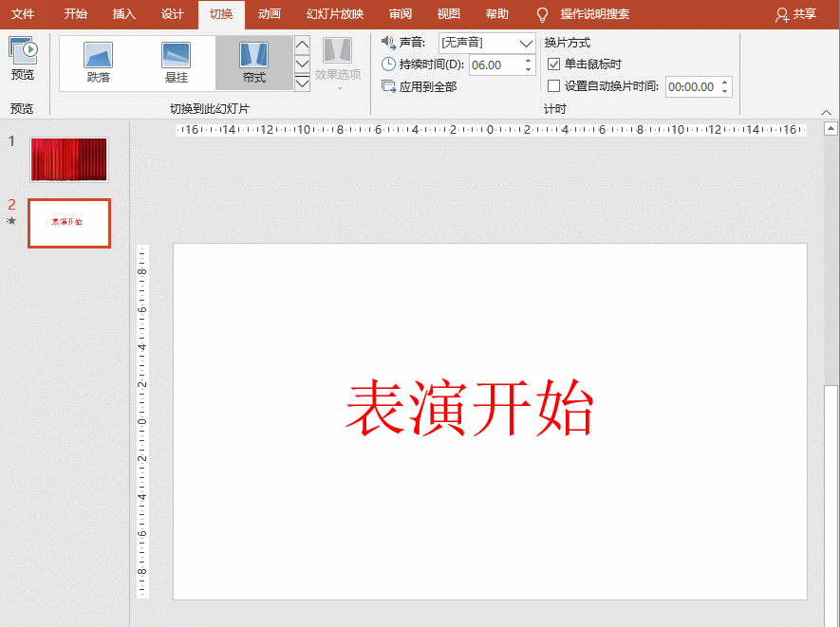840x627 pixels.
Task: Click the 共享 share person icon
Action: [782, 15]
